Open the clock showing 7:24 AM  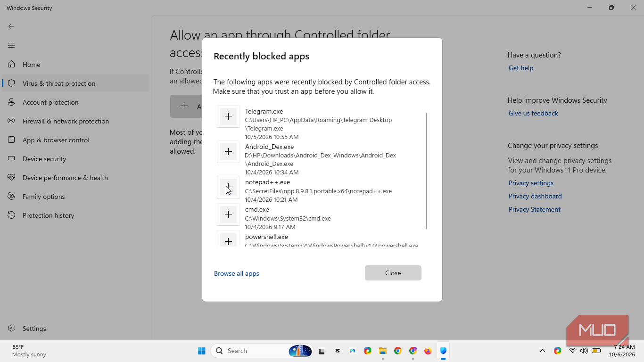[x=622, y=351]
